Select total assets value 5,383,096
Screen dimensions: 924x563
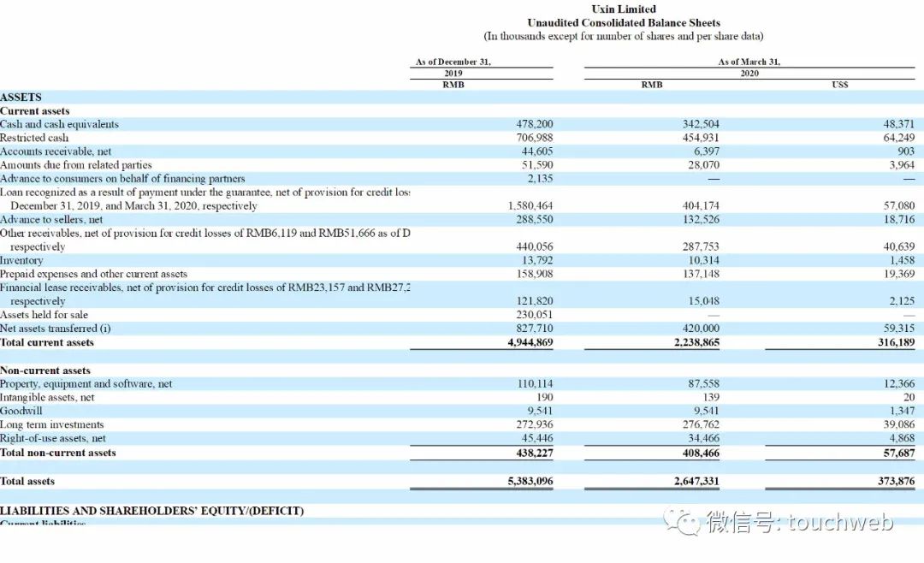[530, 481]
